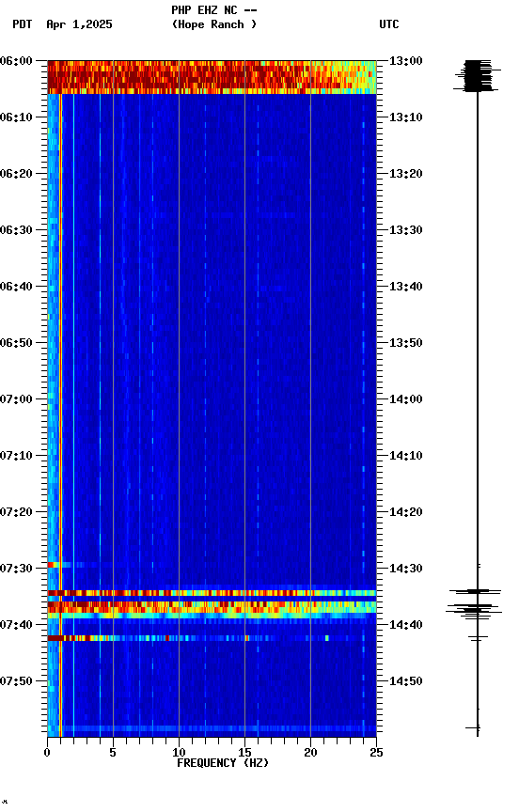The image size is (519, 812).
Task: Click the small seismogram tick near 14:42 UTC
Action: coord(478,637)
